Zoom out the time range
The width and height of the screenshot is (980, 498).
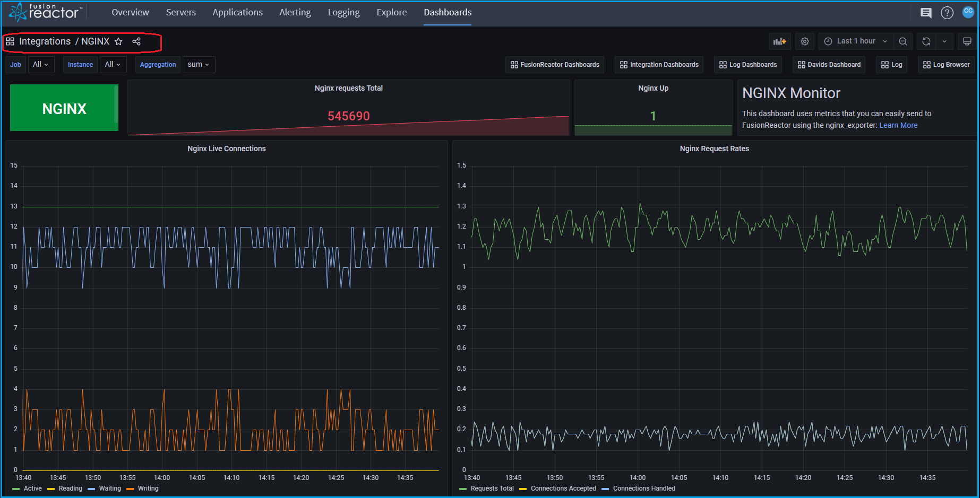(x=902, y=41)
